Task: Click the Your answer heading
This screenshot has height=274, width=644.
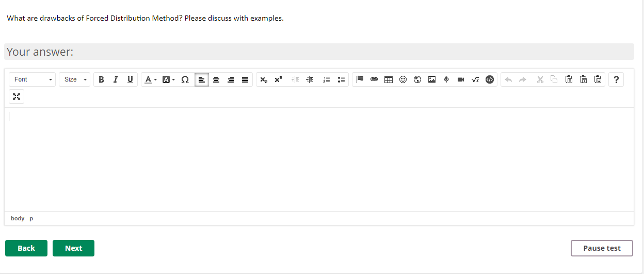Action: click(x=40, y=52)
